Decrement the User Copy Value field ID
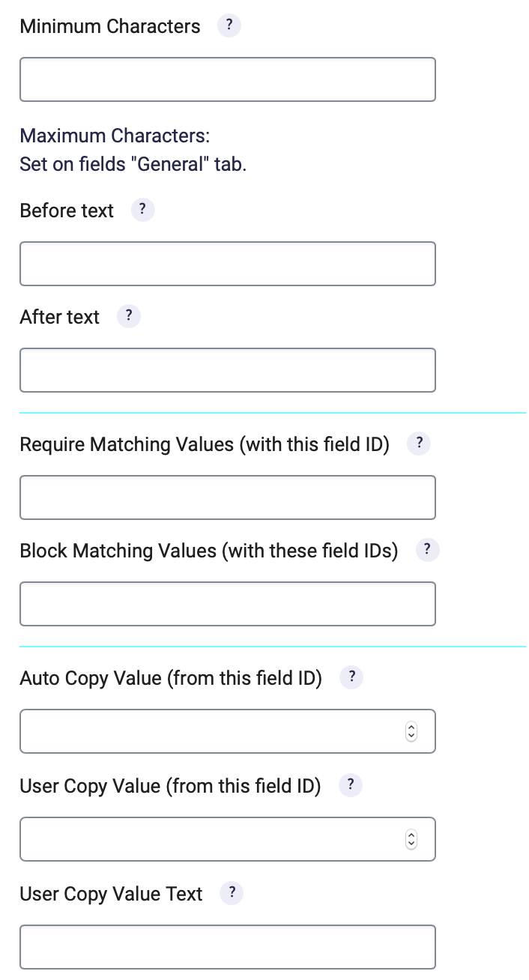Screen dimensions: 529x980 point(411,843)
